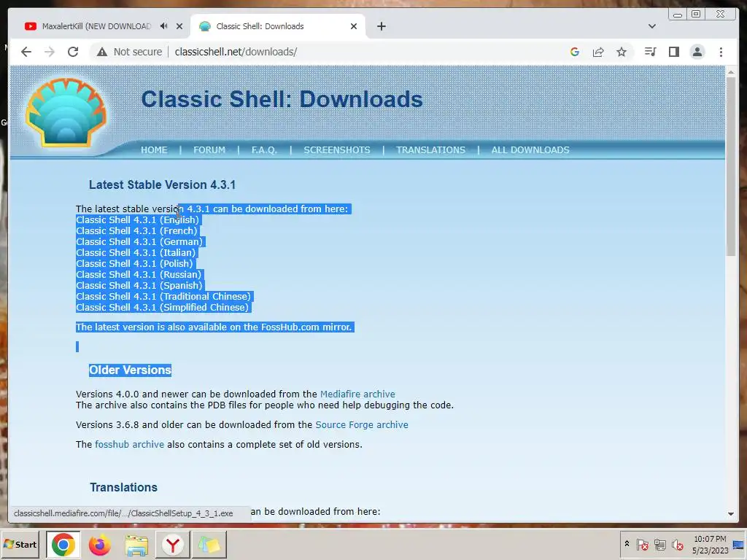Open the FORUM navigation menu item

[x=209, y=150]
